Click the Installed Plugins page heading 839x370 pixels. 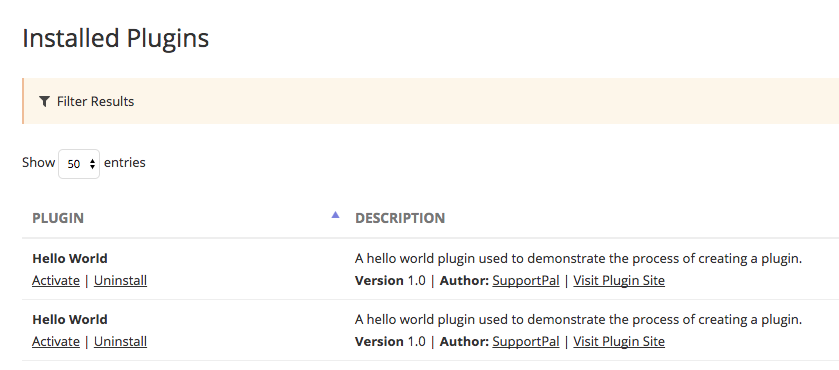pyautogui.click(x=116, y=39)
